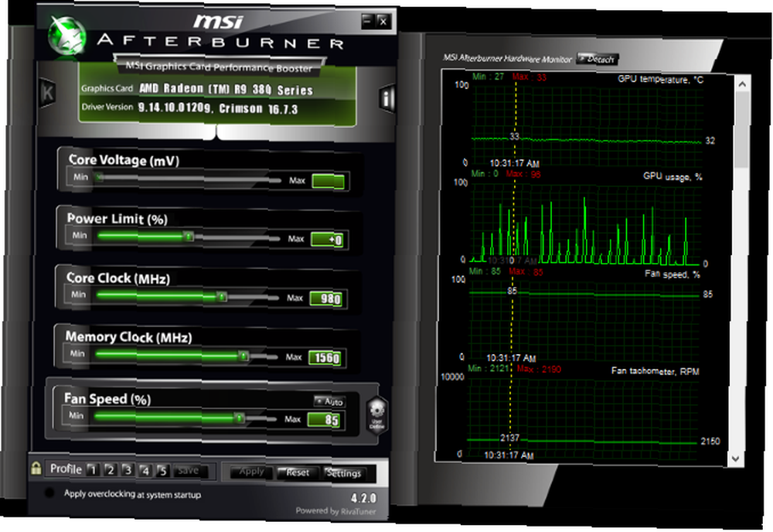Minimize the Afterburner window

click(x=367, y=21)
